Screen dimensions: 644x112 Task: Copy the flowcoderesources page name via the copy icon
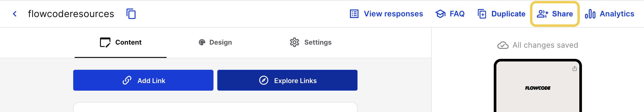click(x=131, y=14)
